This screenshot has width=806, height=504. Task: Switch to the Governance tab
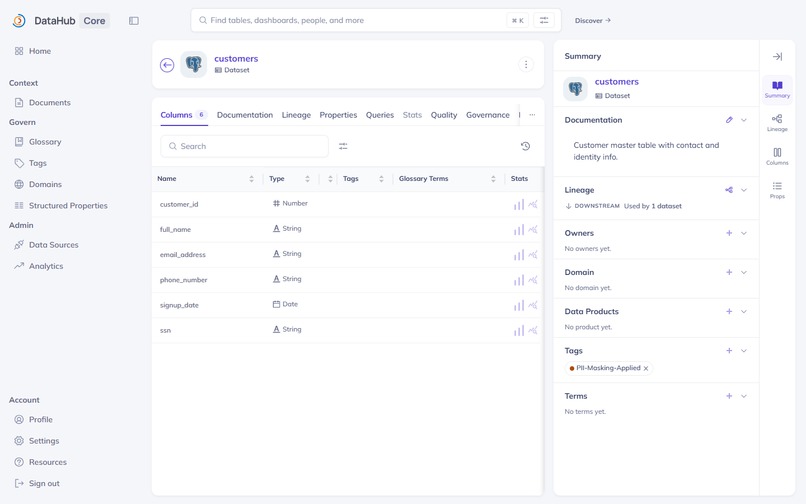[488, 115]
